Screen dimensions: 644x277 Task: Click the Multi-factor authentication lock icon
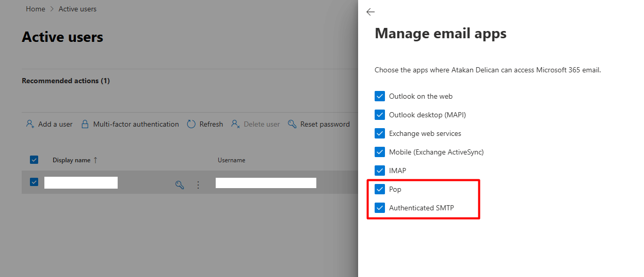pyautogui.click(x=85, y=124)
